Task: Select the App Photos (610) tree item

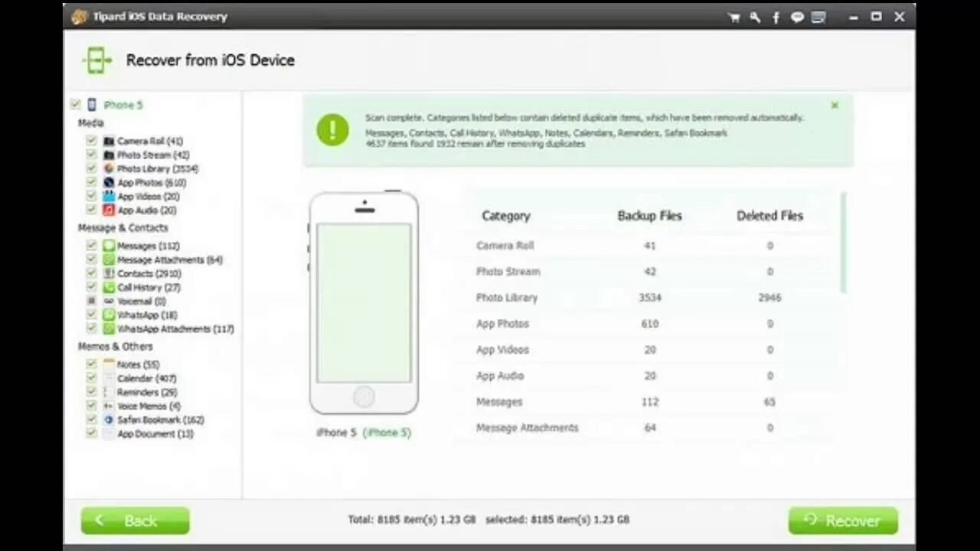Action: pos(152,183)
